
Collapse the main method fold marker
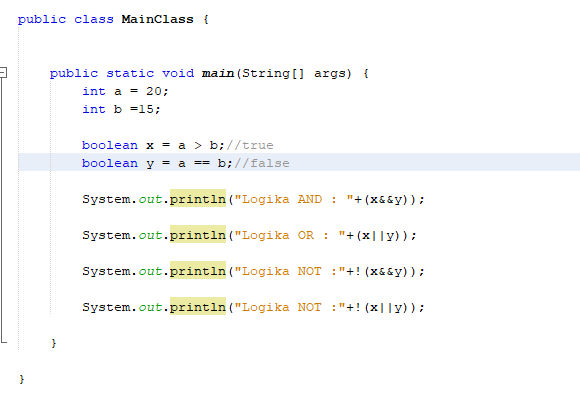tap(2, 72)
